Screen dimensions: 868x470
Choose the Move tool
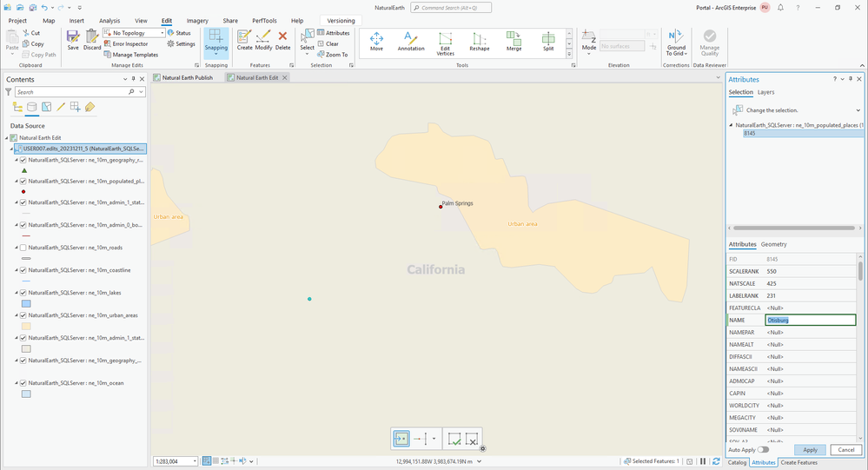point(376,42)
